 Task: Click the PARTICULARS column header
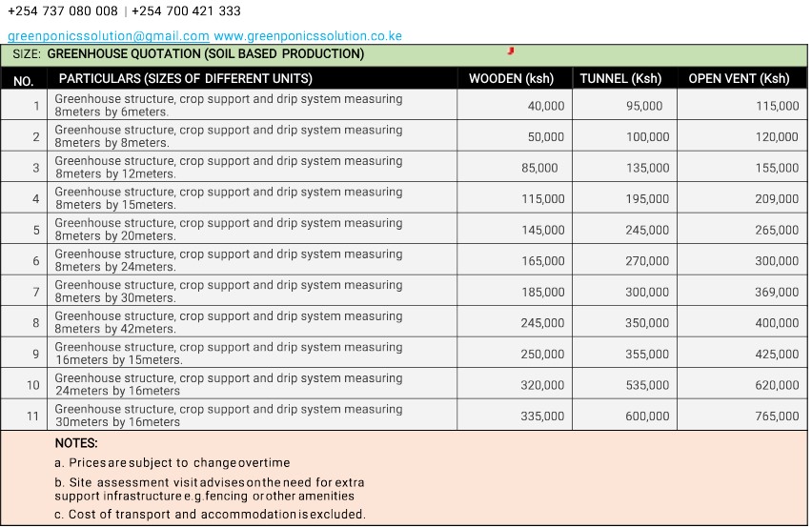coord(186,79)
